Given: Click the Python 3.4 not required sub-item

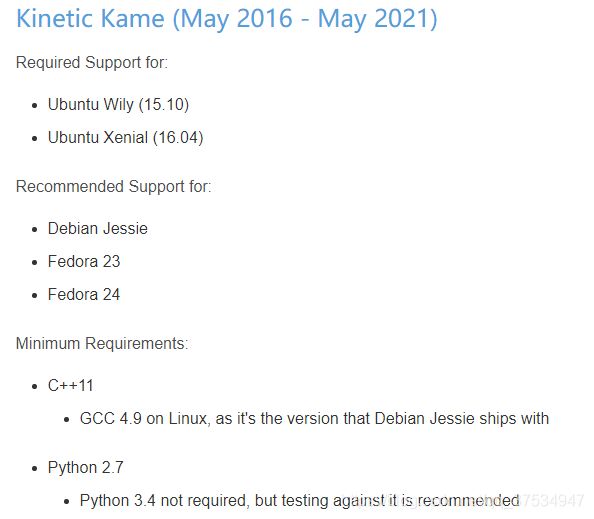Looking at the screenshot, I should click(299, 501).
